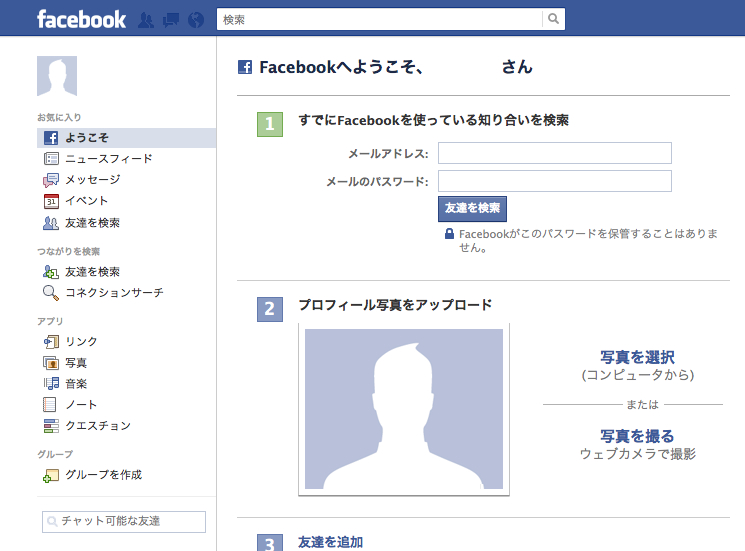Open the リンク app

pos(81,342)
